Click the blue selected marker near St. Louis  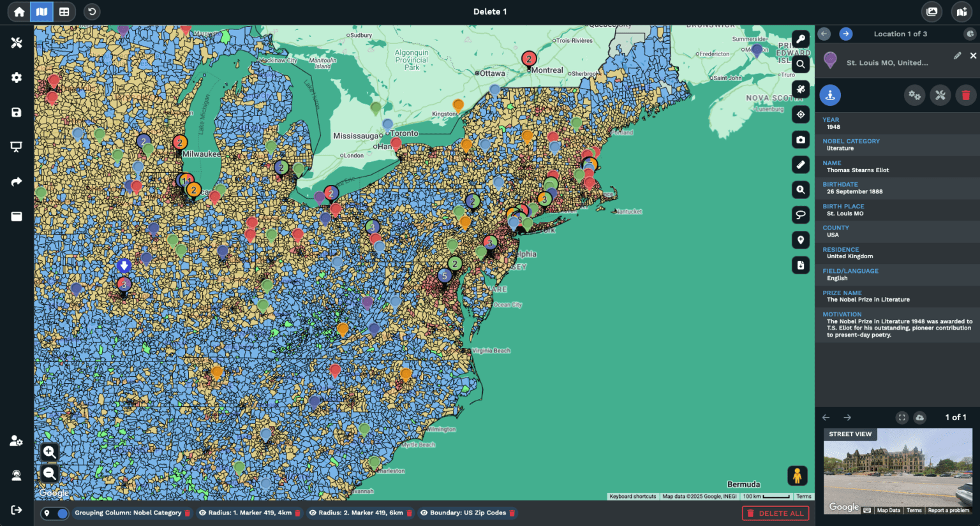pyautogui.click(x=124, y=265)
